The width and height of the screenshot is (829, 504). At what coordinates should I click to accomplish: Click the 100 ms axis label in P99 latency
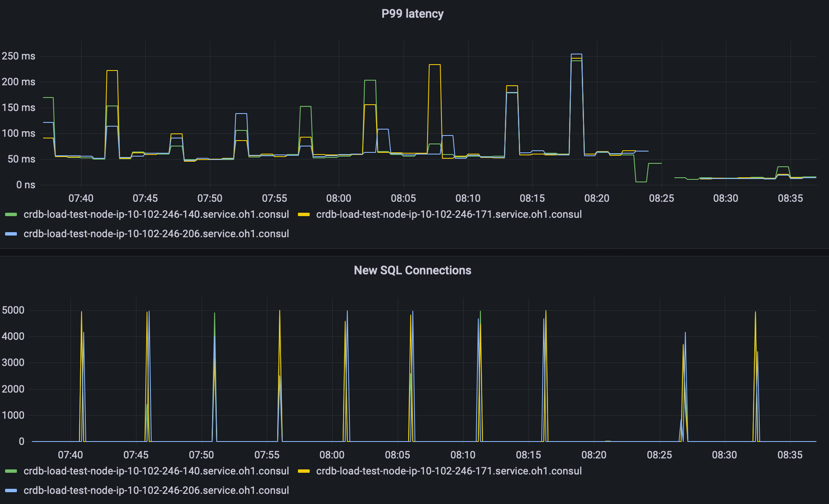click(x=19, y=133)
